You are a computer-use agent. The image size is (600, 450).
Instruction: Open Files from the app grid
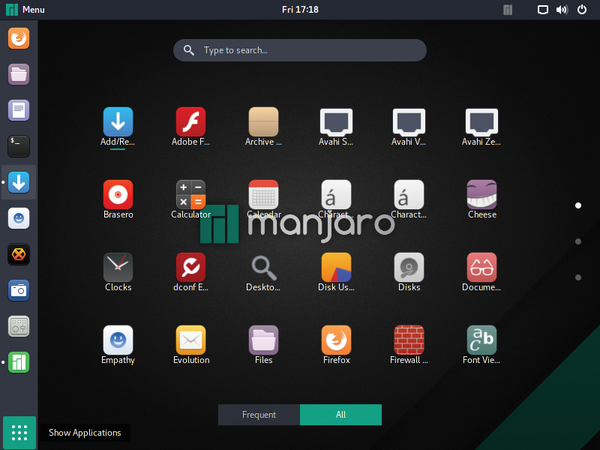coord(263,340)
